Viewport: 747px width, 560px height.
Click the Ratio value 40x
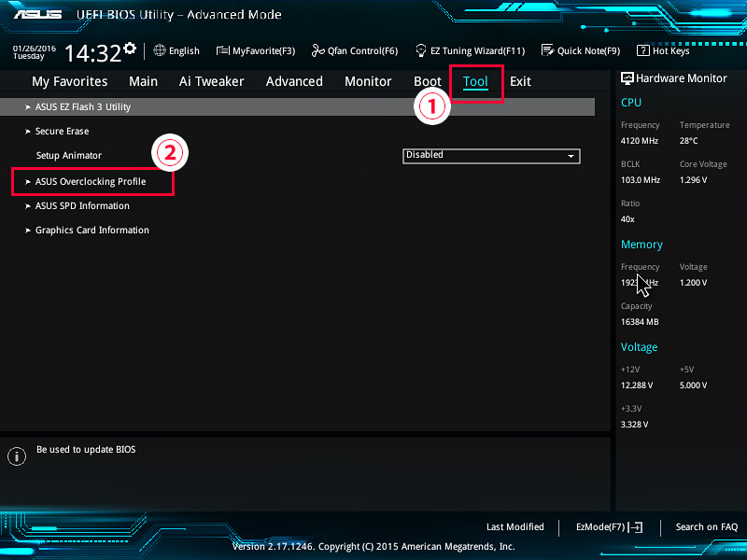627,219
